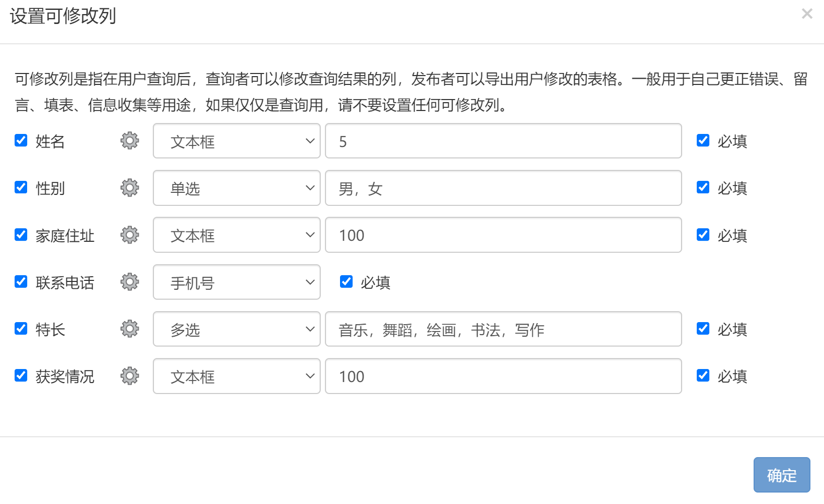The width and height of the screenshot is (824, 504).
Task: Open settings gear for 性别 row
Action: pos(129,188)
